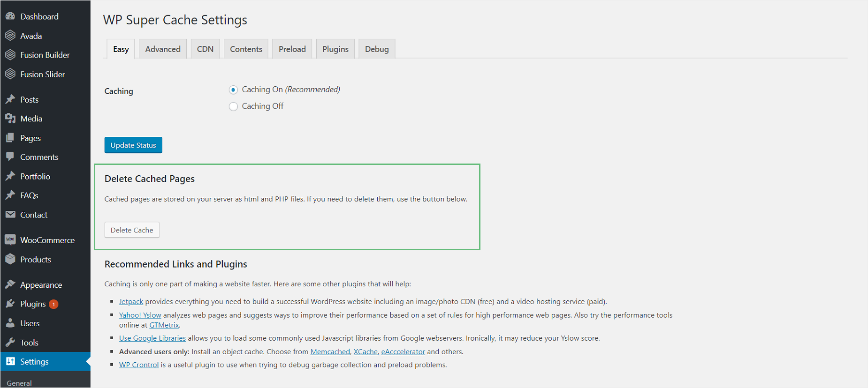This screenshot has height=388, width=868.
Task: Open the WooCommerce menu label
Action: [47, 240]
